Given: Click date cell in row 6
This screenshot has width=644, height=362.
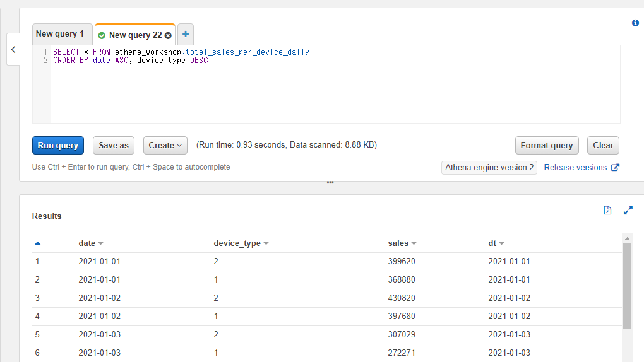Looking at the screenshot, I should (x=99, y=353).
